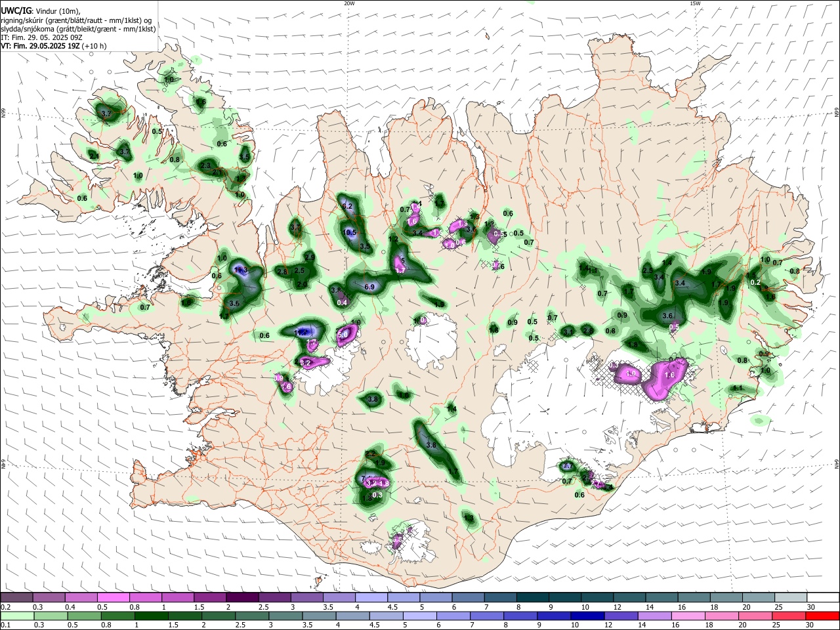Select the white snow-scale swatch after 30
The width and height of the screenshot is (840, 630).
click(x=822, y=598)
